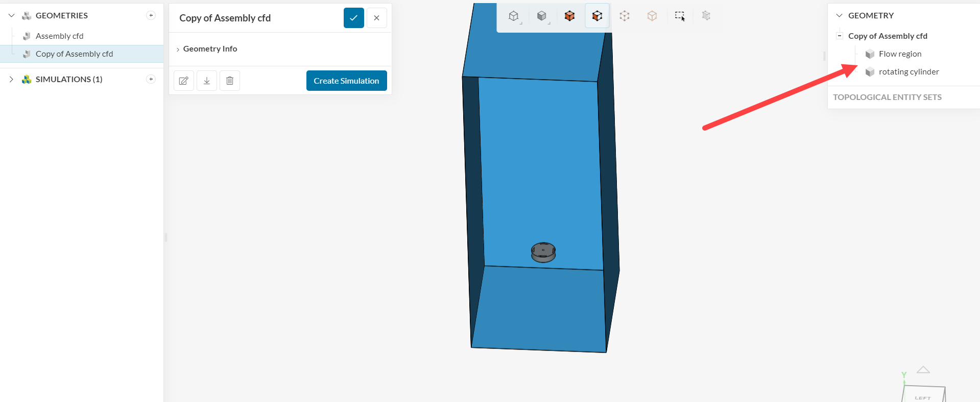Add a new simulation with plus icon
This screenshot has height=402, width=980.
[151, 79]
